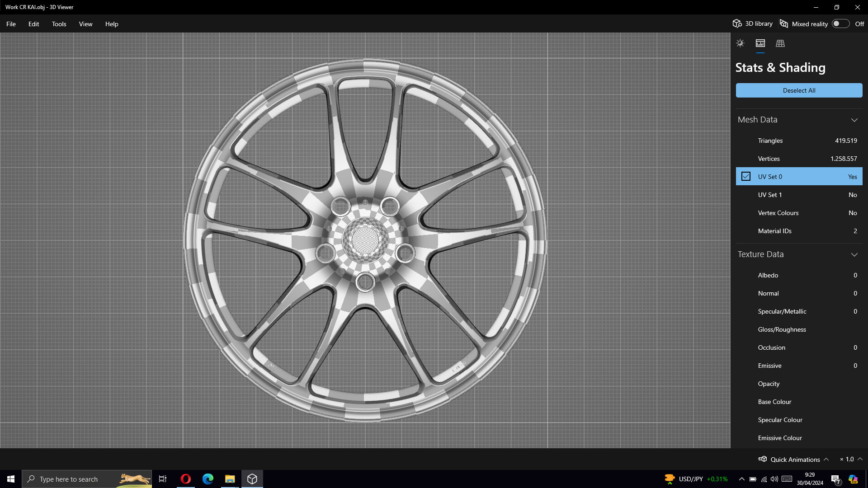Open the View menu

[x=85, y=24]
